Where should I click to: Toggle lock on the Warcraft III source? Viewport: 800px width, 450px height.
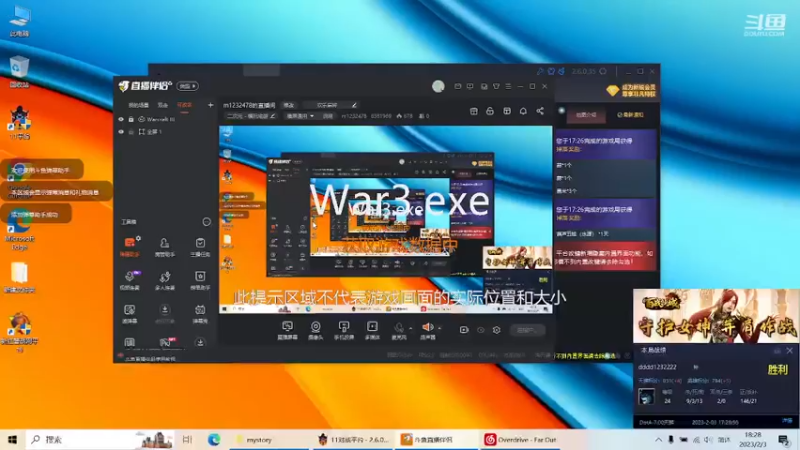coord(131,119)
